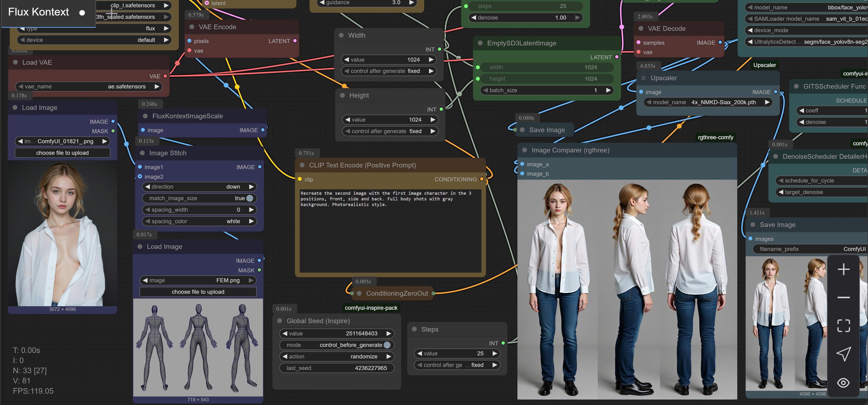Fit view using the frame icon
The image size is (868, 405).
pyautogui.click(x=843, y=326)
